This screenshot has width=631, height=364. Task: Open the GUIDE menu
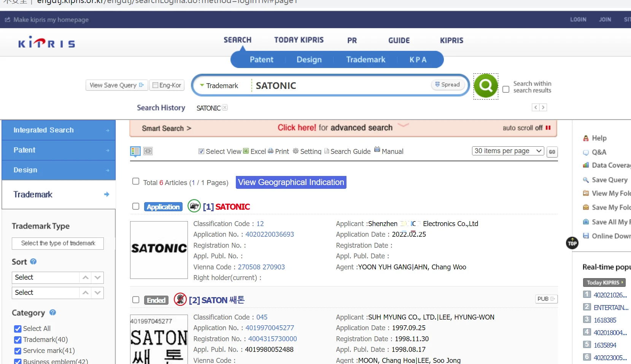pos(399,40)
